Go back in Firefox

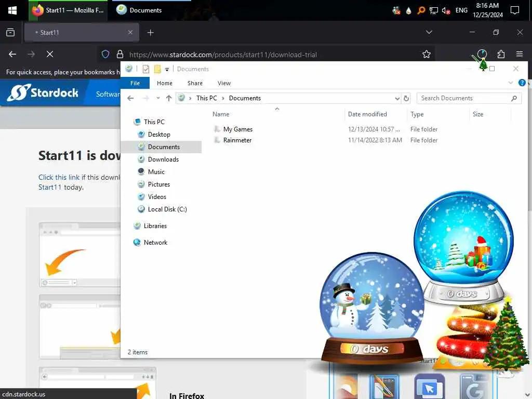(x=12, y=54)
